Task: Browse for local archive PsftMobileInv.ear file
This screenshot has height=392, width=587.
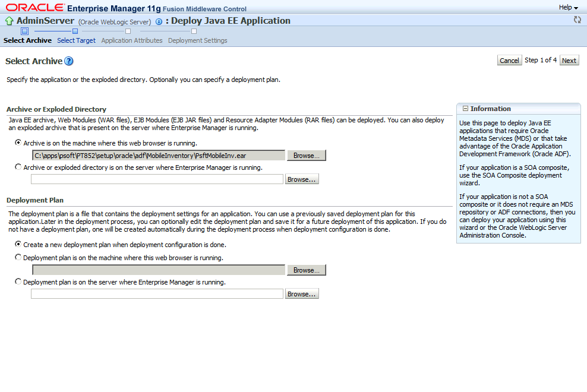Action: (x=306, y=156)
